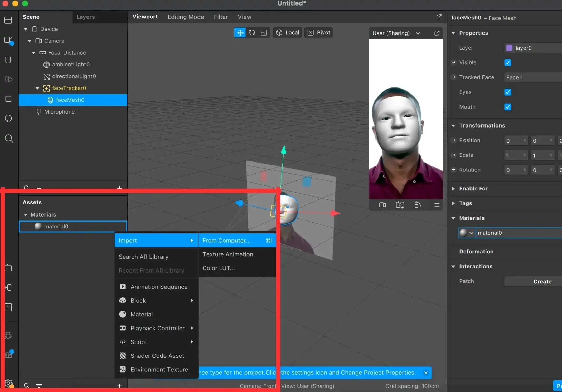The height and width of the screenshot is (392, 562).
Task: Collapse the faceTracker0 tree node
Action: pyautogui.click(x=37, y=88)
